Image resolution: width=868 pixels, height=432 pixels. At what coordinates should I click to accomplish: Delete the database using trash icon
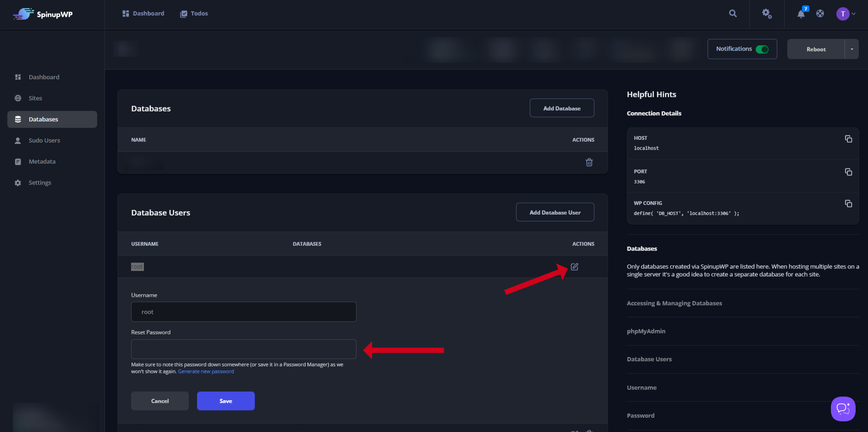click(x=589, y=162)
